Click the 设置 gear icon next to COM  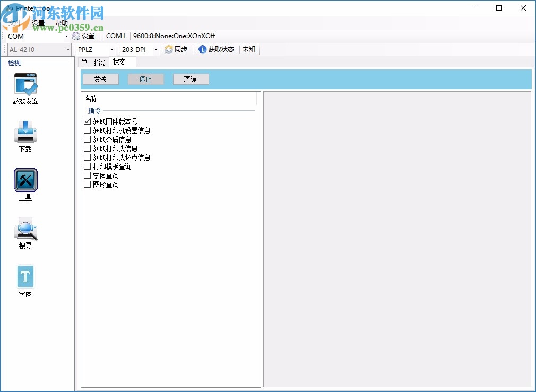pos(76,36)
